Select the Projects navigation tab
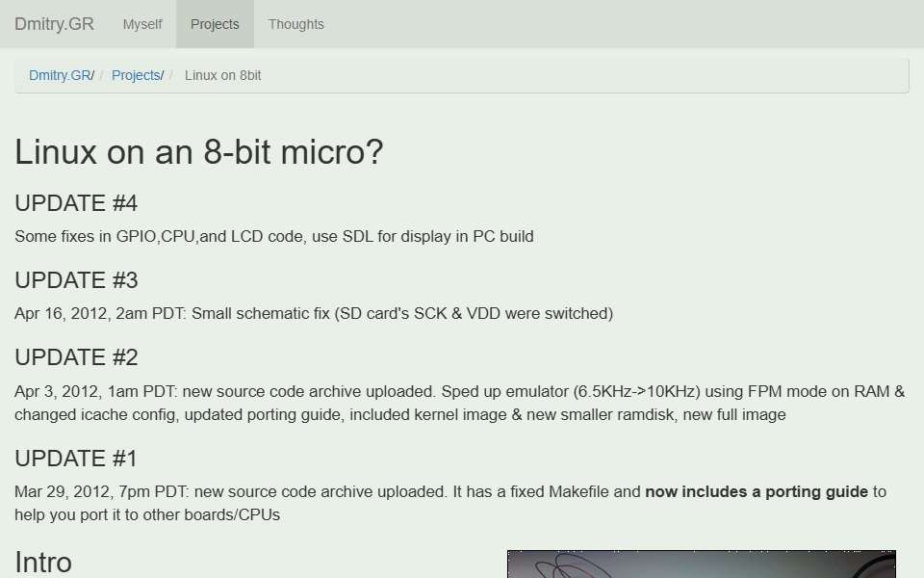The image size is (924, 578). 215,24
